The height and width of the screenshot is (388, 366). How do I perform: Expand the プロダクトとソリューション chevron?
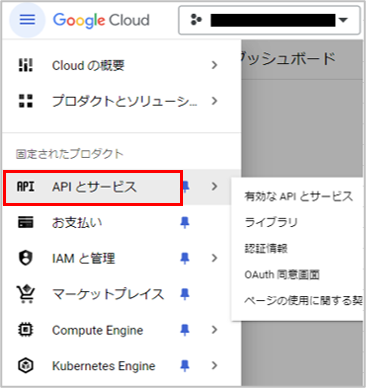214,101
